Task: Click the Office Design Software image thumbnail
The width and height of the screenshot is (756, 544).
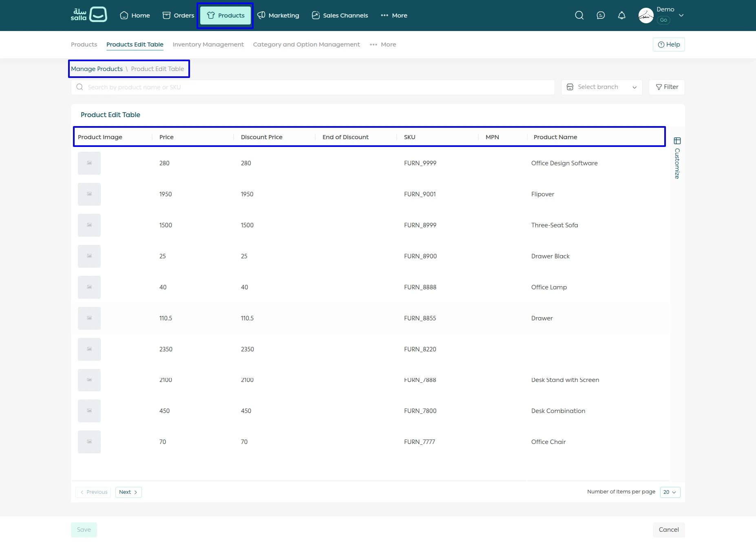Action: 89,163
